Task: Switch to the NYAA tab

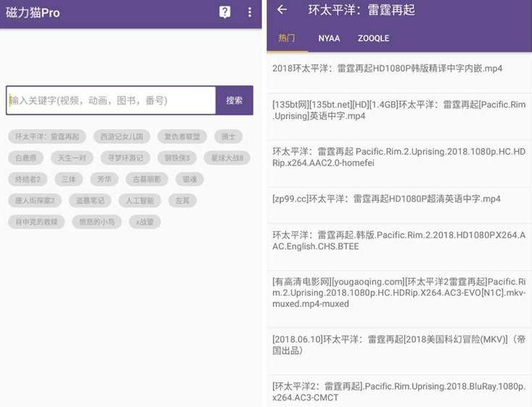Action: 329,38
